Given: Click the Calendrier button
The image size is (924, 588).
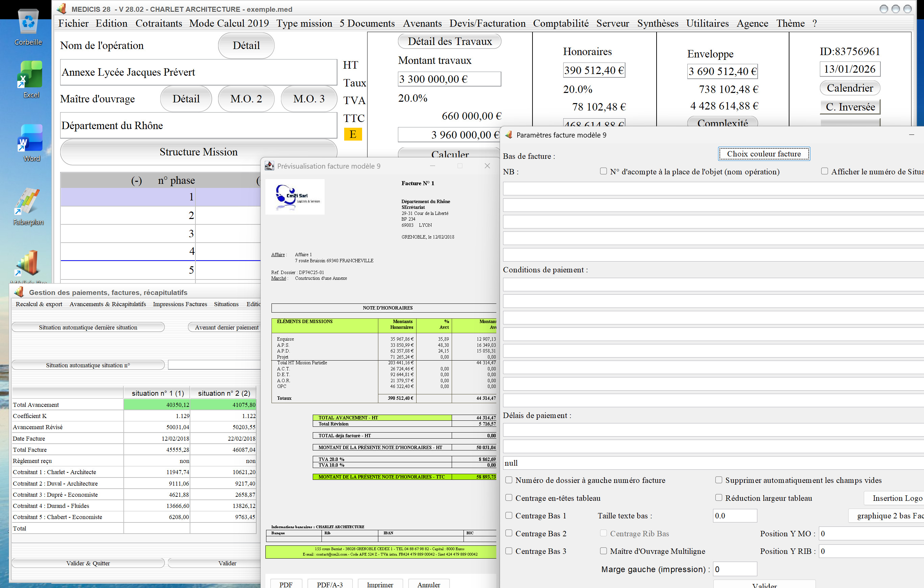Looking at the screenshot, I should [x=850, y=88].
